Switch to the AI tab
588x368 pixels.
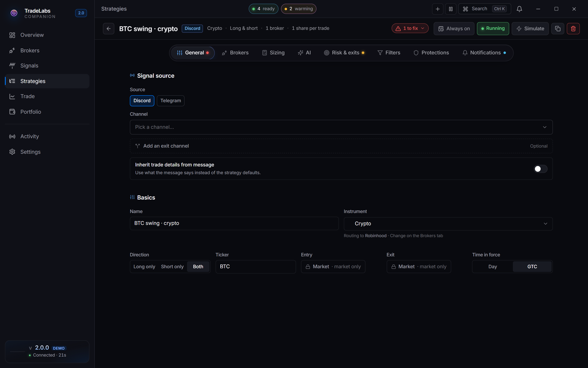point(304,53)
